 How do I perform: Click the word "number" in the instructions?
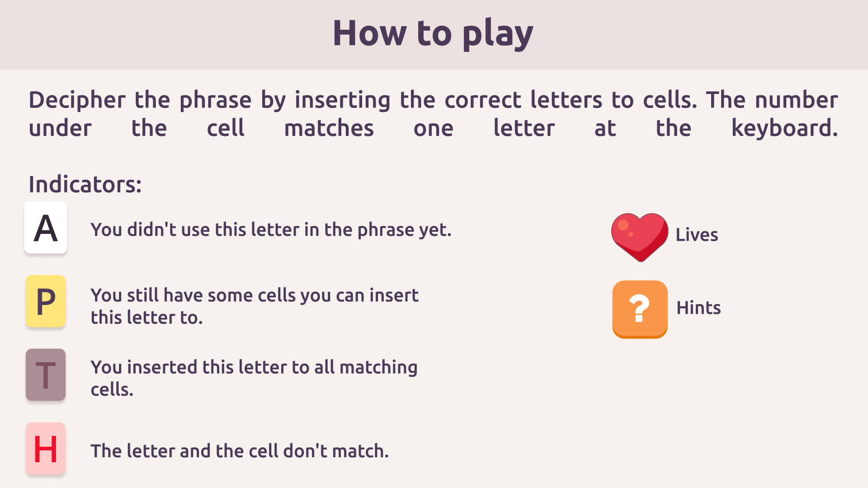pos(796,100)
